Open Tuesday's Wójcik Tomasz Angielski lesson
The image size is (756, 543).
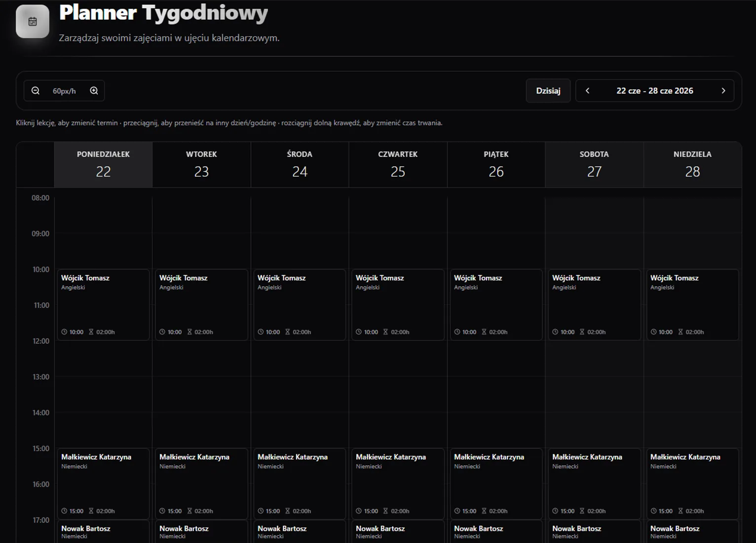201,305
